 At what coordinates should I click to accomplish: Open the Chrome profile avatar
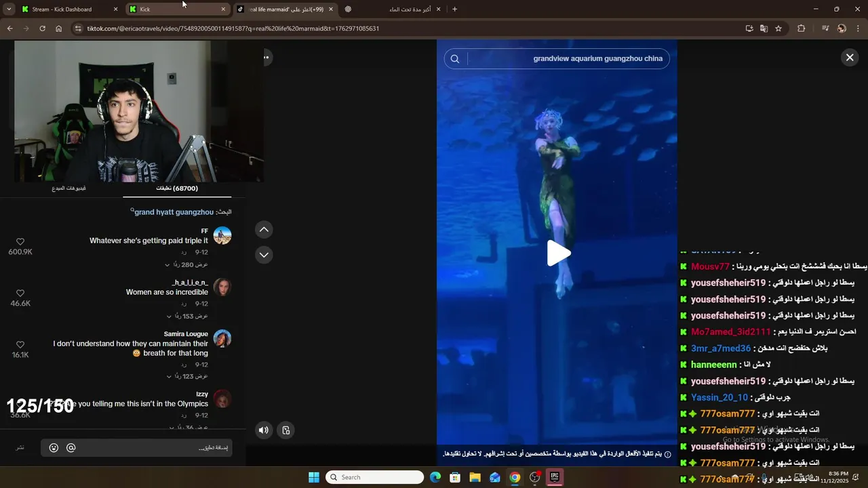pos(842,28)
